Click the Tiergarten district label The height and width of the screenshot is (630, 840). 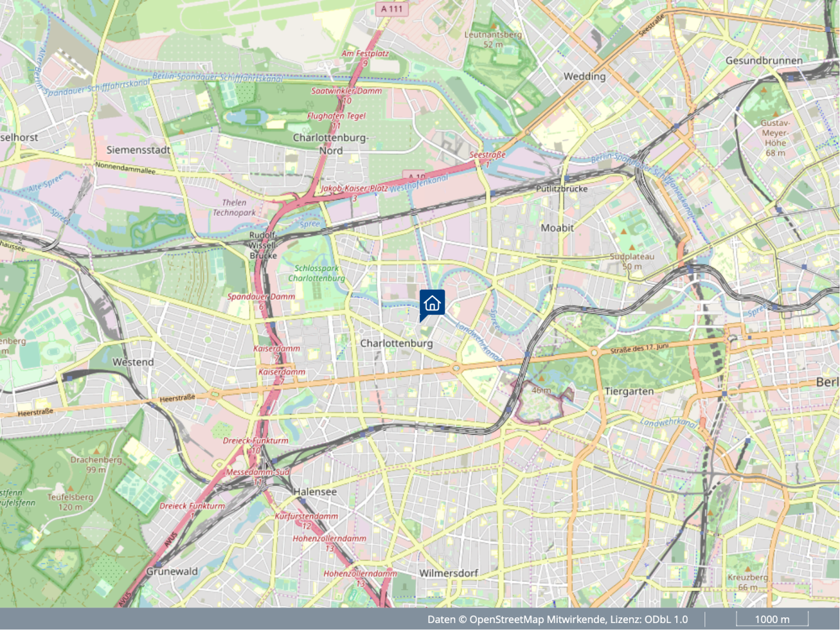point(628,391)
